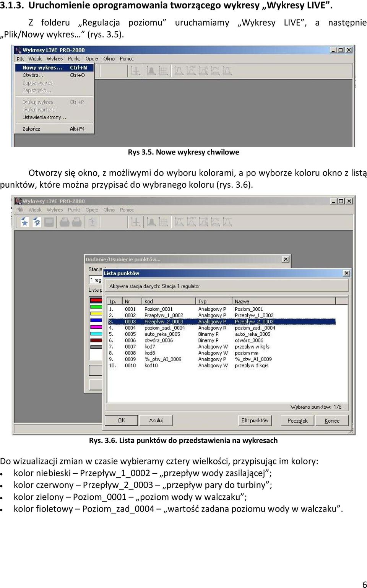
Task: Close the Dodanie/Usunięcie punktów dialog with X
Action: click(x=286, y=259)
